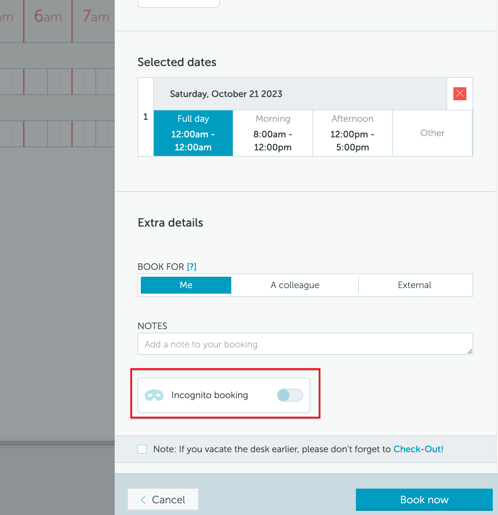Click the 7am timeline column header
Viewport: 498px width, 515px height.
pos(96,16)
